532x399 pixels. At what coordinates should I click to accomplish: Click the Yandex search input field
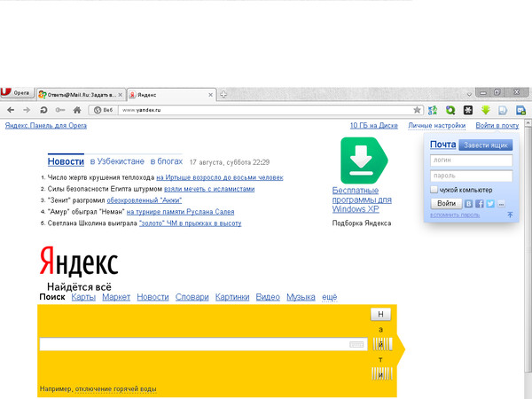203,344
